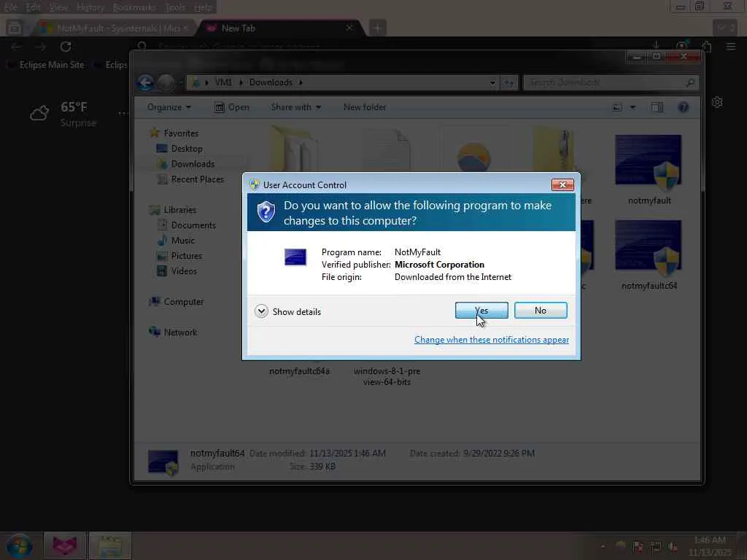The height and width of the screenshot is (560, 747).
Task: Select notmyfaultc64 file in Explorer
Action: pos(649,255)
